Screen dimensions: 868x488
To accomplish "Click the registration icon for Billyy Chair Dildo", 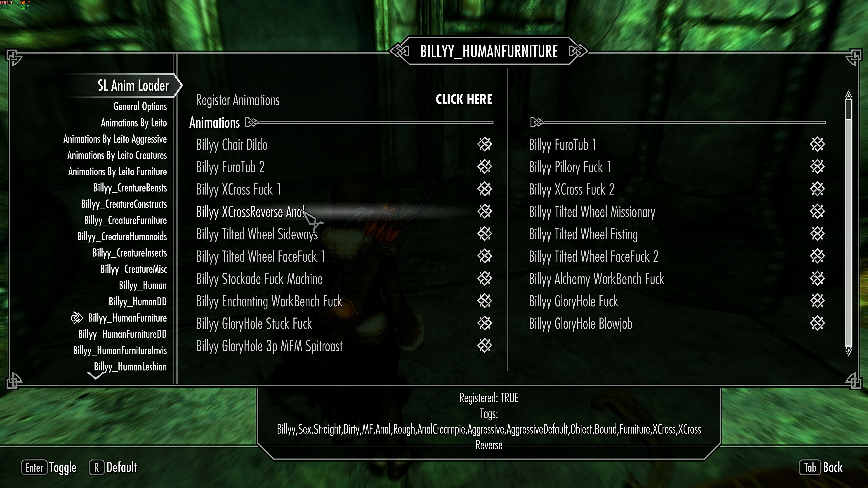I will 485,144.
